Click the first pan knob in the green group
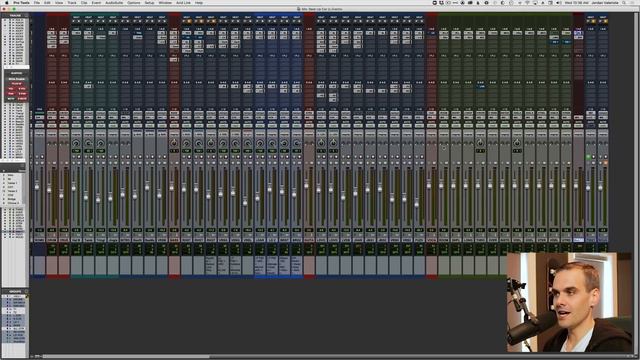 [480, 143]
